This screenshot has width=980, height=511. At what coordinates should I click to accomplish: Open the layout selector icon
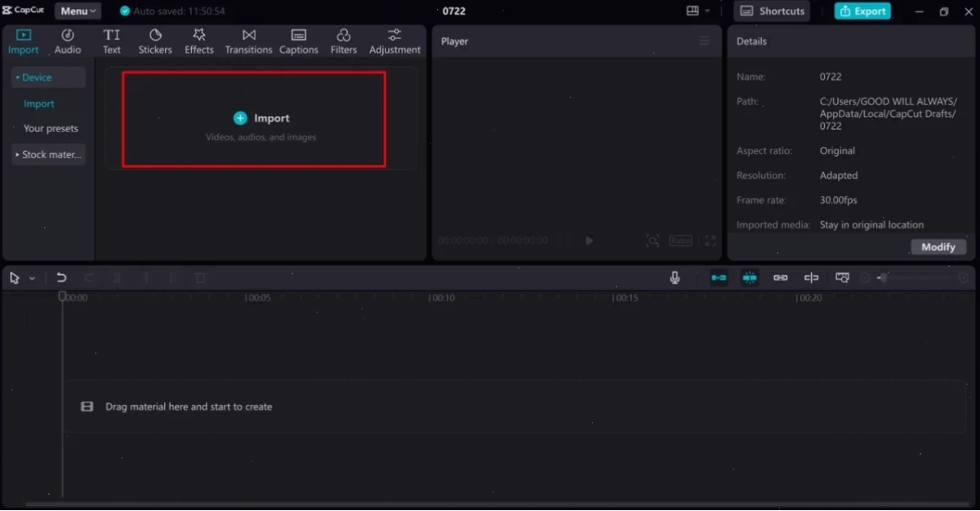693,11
